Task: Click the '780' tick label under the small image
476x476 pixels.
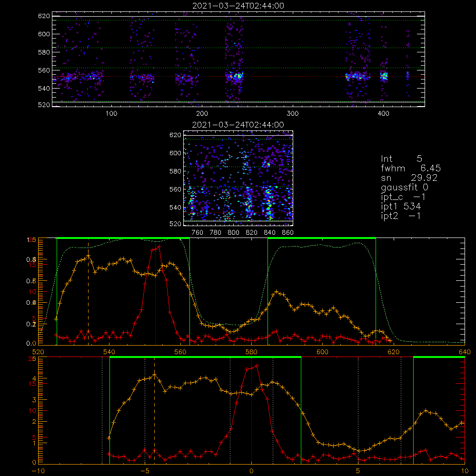Action: click(x=216, y=233)
